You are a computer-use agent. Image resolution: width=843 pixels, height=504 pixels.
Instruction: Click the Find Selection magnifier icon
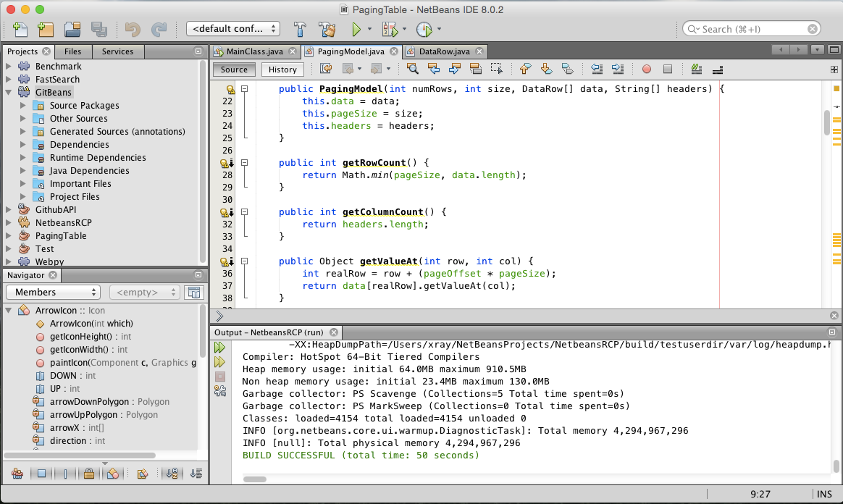click(x=412, y=69)
